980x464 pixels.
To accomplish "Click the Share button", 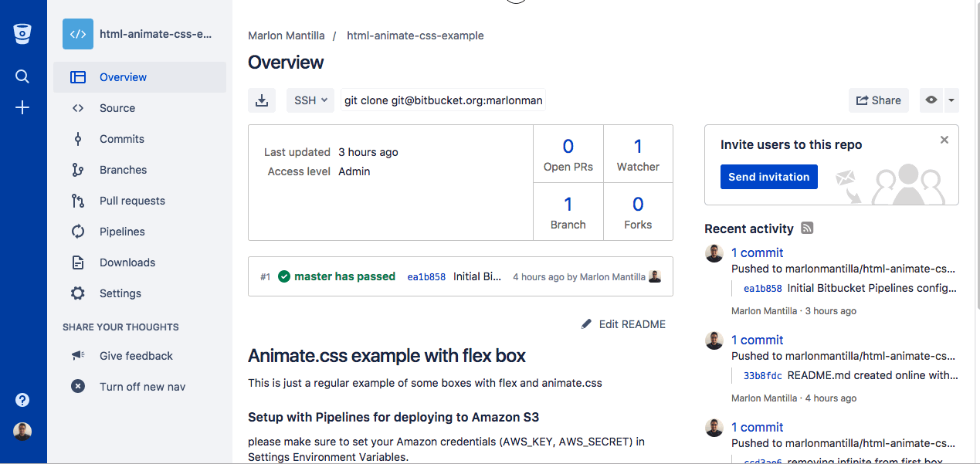I will coord(879,100).
